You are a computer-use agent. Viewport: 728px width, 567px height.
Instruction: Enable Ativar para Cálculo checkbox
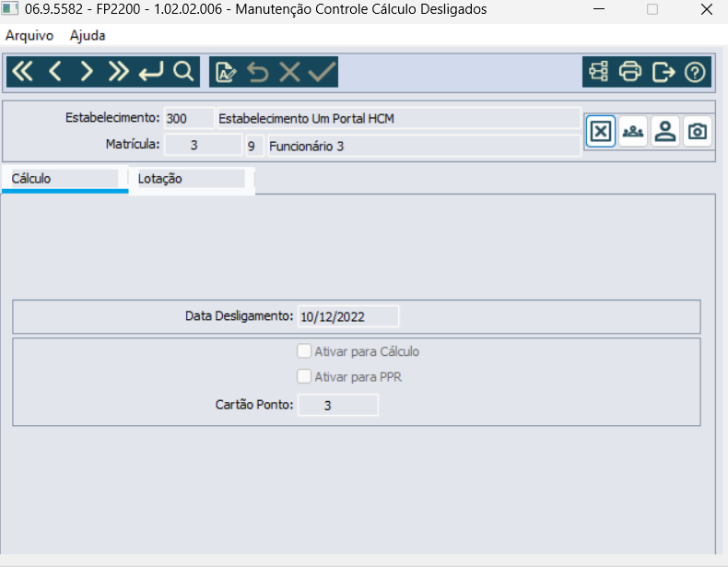click(x=304, y=351)
